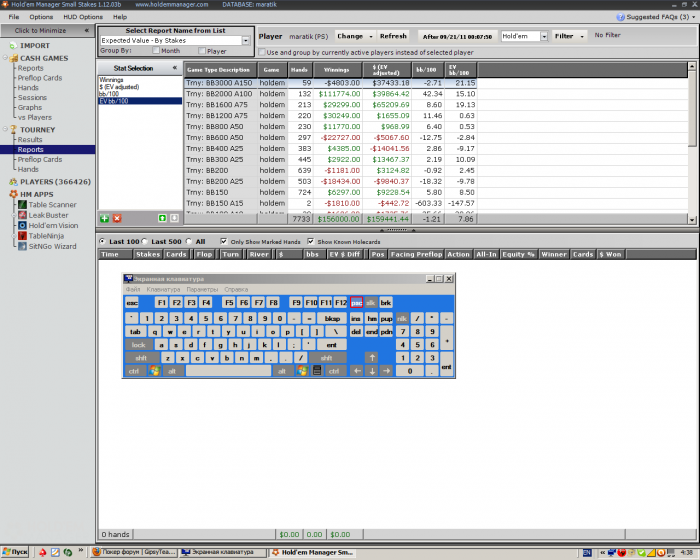Click the EN language indicator in tray

coord(587,553)
